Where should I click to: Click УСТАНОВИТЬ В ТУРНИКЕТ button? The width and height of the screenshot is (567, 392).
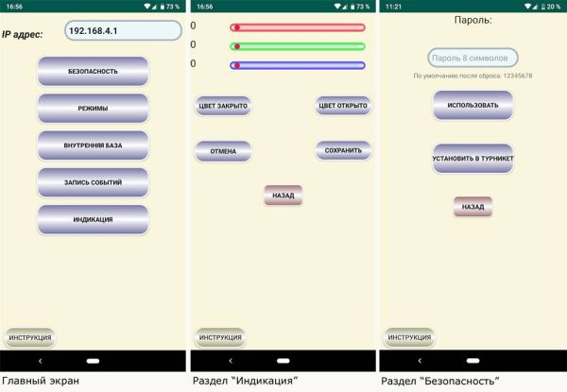(x=472, y=159)
